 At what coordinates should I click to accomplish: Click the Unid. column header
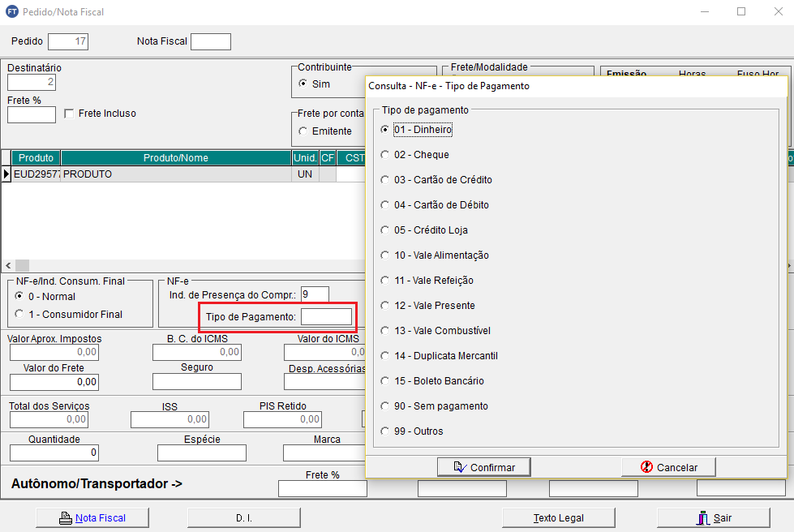pyautogui.click(x=305, y=158)
